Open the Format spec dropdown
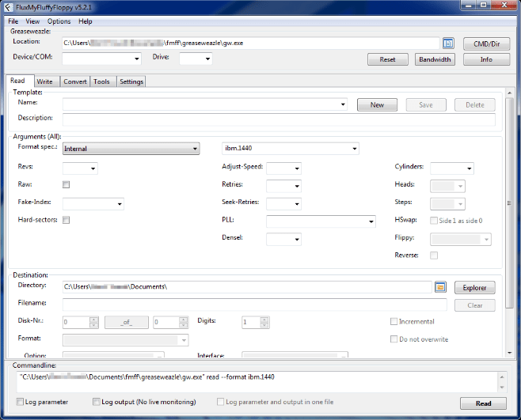 point(131,149)
